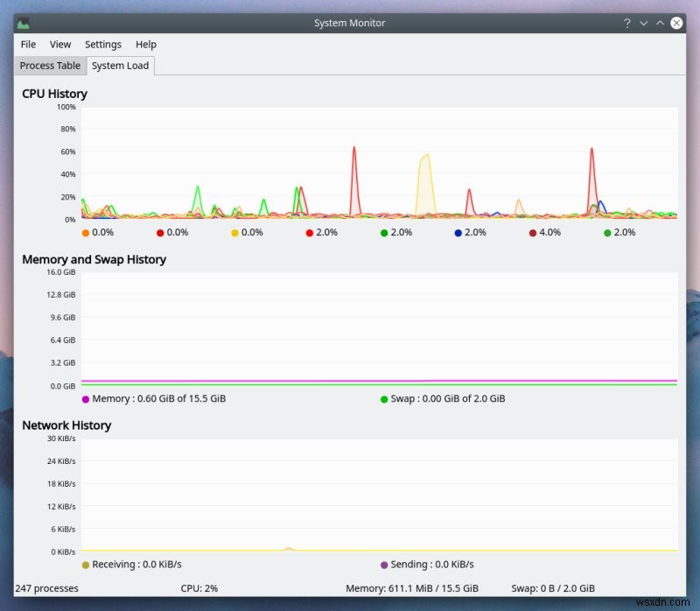The width and height of the screenshot is (700, 611).
Task: Click the purple Sending legend dot
Action: [x=383, y=565]
